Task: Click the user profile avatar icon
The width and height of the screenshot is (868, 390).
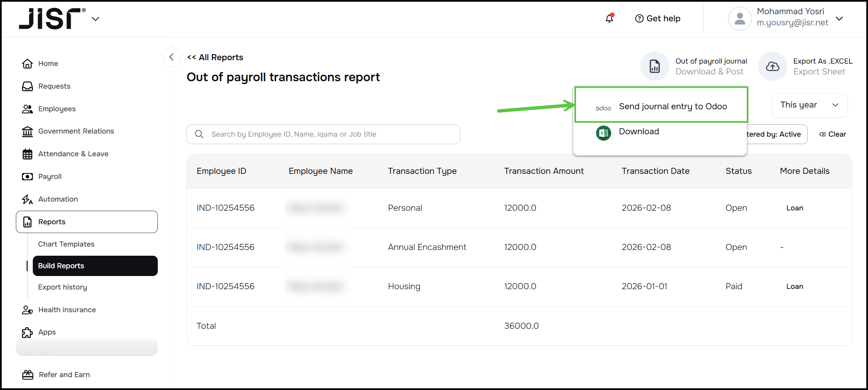Action: (x=740, y=19)
